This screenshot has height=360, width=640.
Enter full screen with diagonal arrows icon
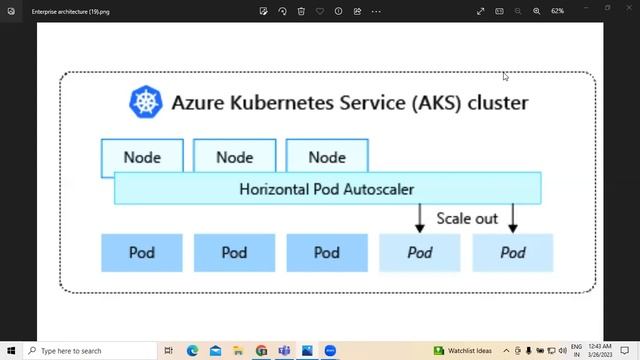(480, 11)
